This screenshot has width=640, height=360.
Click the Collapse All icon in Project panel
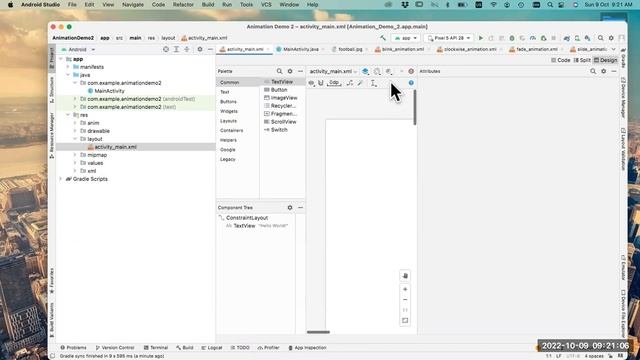coord(187,49)
